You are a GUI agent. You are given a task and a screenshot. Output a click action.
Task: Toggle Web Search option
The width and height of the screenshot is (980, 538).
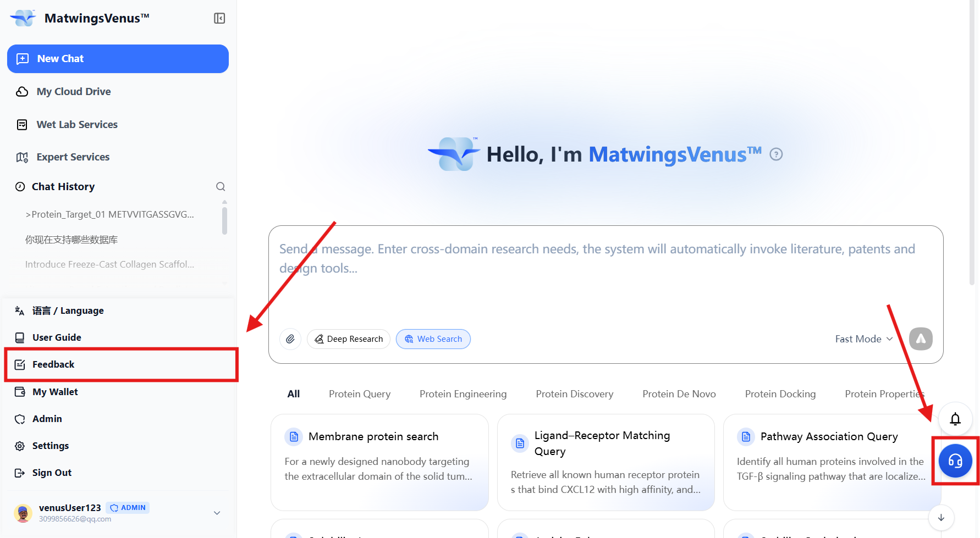tap(433, 339)
